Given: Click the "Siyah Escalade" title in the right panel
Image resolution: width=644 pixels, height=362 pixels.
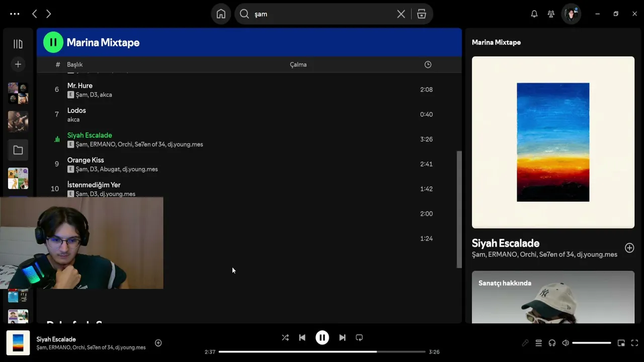Looking at the screenshot, I should [506, 243].
